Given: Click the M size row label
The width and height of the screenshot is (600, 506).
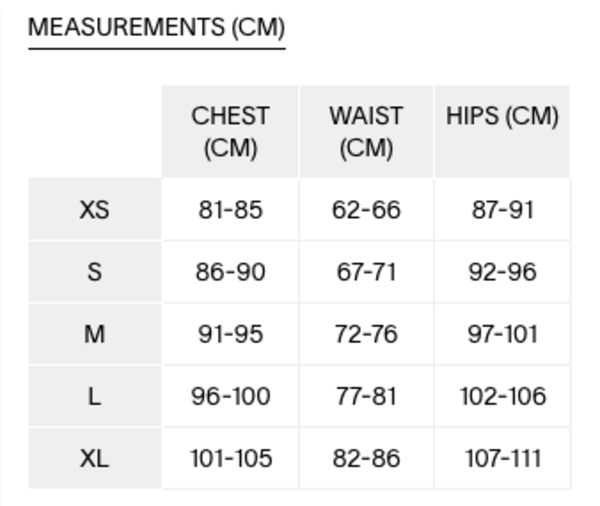Looking at the screenshot, I should [94, 334].
